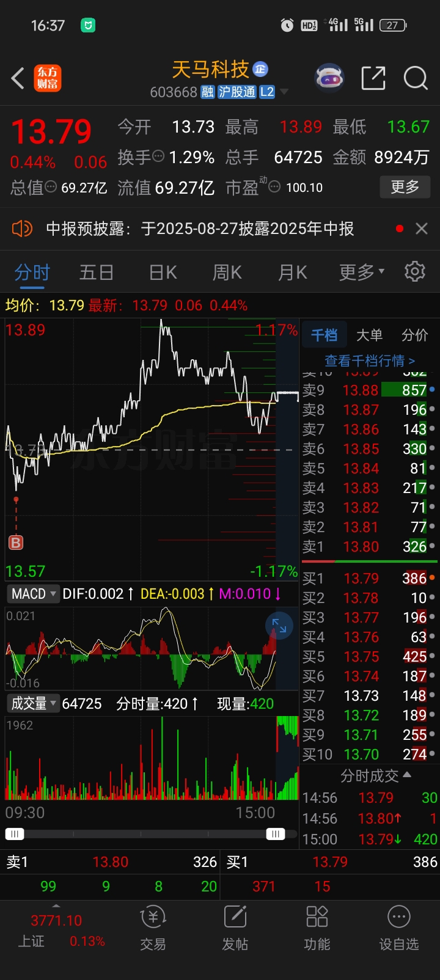Expand the MACD chart fullscreen icon

tap(279, 625)
